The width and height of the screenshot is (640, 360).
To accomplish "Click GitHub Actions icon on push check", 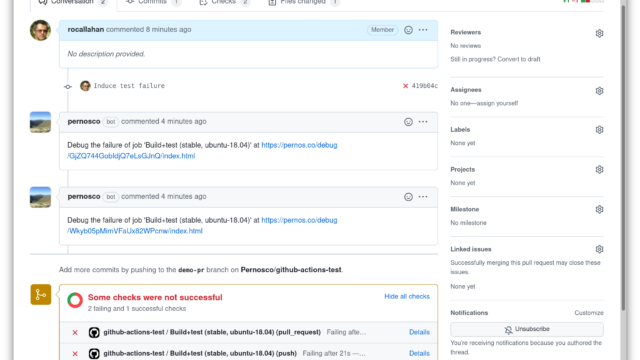I will tap(94, 353).
